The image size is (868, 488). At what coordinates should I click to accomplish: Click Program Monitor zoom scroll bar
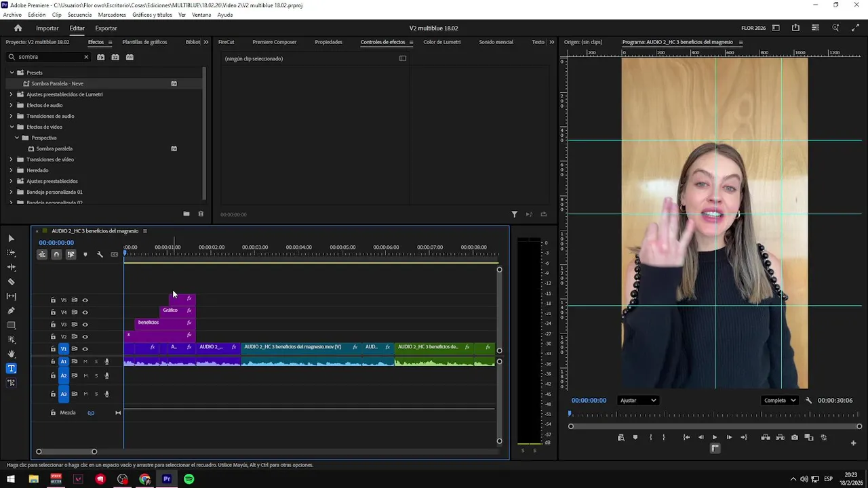715,426
